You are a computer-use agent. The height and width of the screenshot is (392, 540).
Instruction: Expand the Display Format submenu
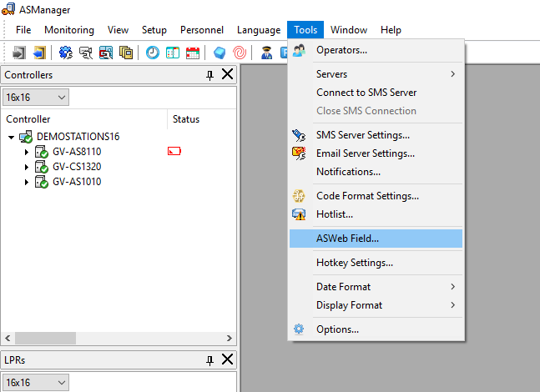tap(376, 305)
